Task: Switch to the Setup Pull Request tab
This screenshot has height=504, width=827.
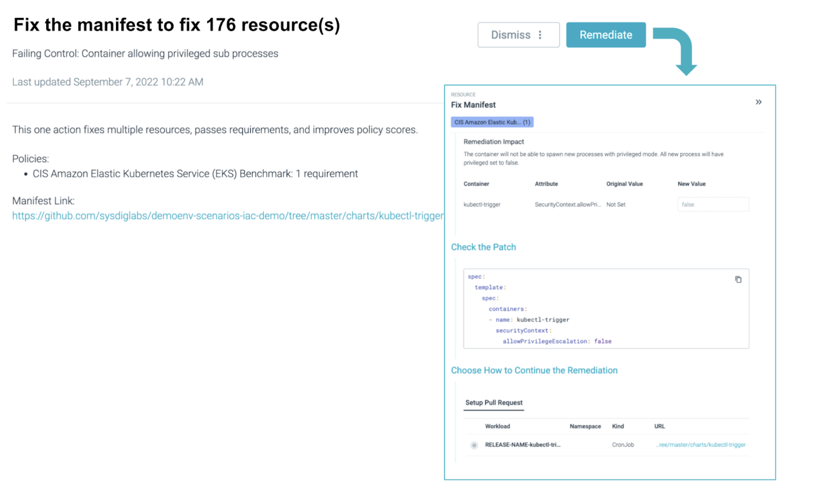Action: 494,402
